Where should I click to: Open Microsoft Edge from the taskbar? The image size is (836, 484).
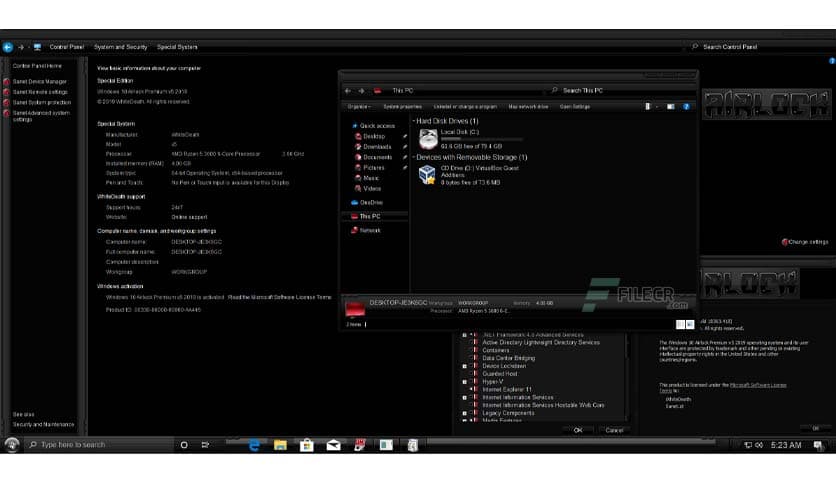coord(254,445)
